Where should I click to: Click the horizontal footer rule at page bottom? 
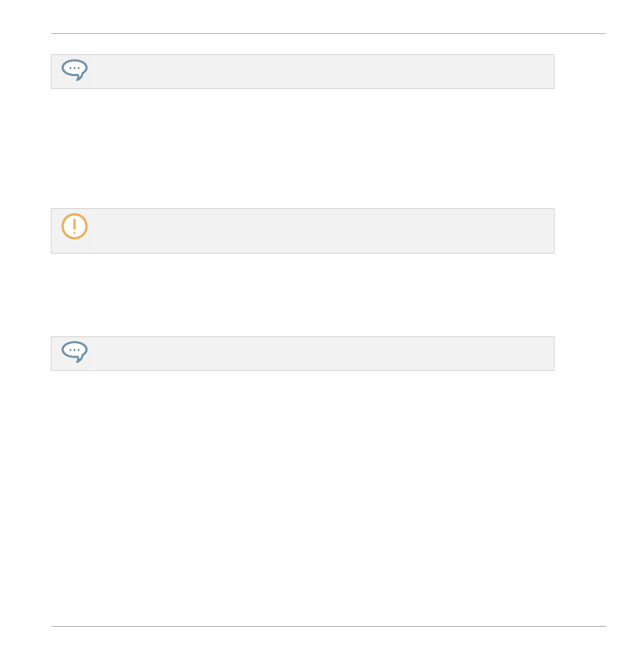(329, 627)
